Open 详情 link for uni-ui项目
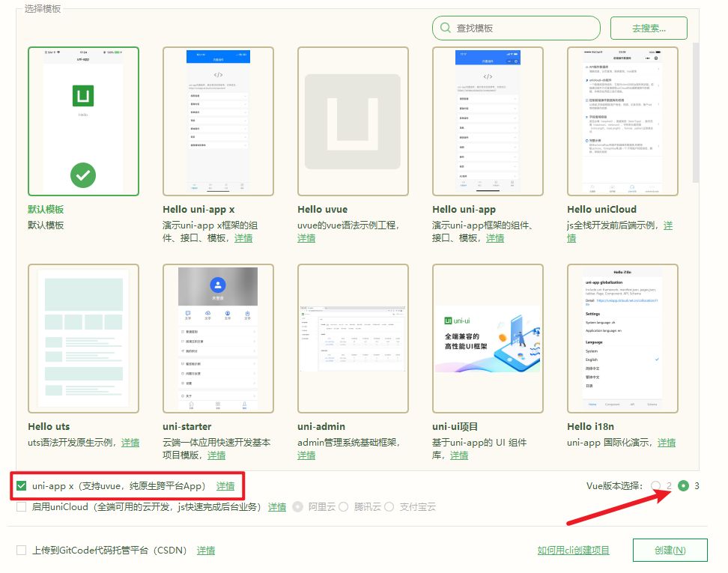Image resolution: width=728 pixels, height=573 pixels. (x=459, y=455)
